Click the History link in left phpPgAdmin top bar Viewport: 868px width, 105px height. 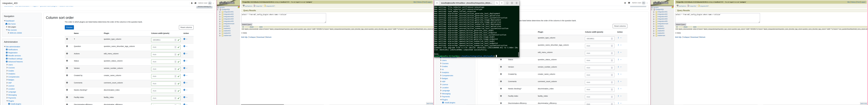(419, 2)
